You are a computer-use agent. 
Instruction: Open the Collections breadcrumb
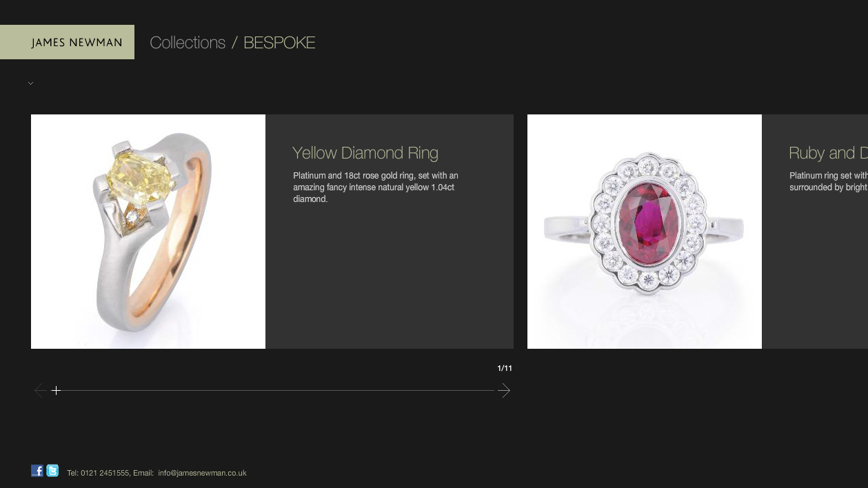[x=188, y=42]
